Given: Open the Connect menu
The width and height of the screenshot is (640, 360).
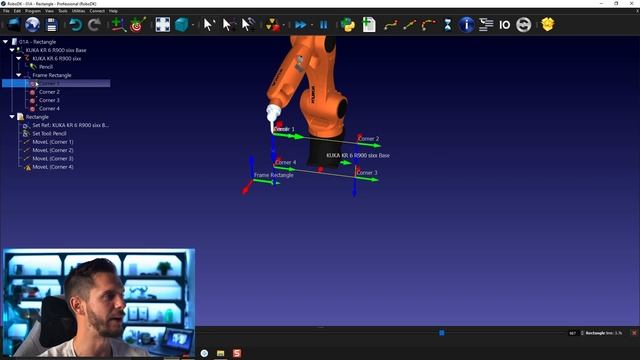Looking at the screenshot, I should (x=97, y=11).
